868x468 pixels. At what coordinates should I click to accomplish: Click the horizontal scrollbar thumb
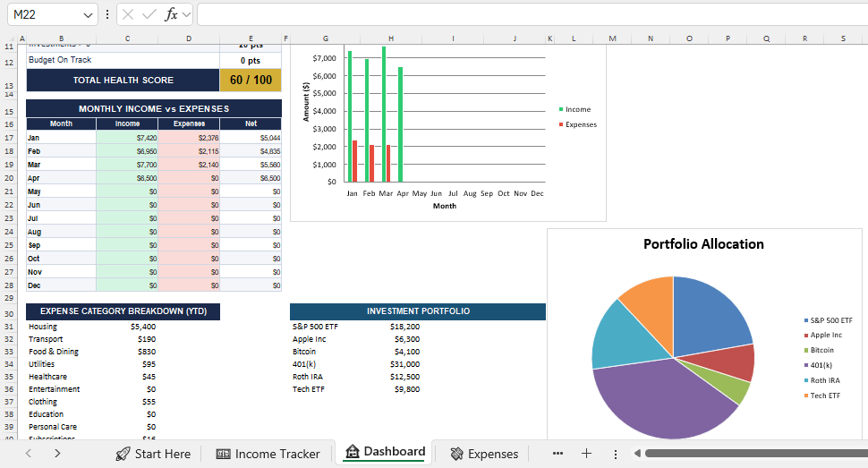756,454
